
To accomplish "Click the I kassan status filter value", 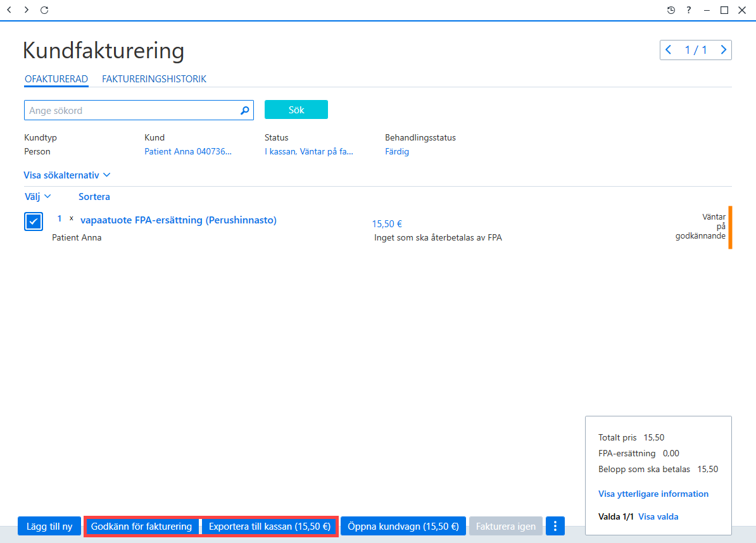I will (x=308, y=151).
